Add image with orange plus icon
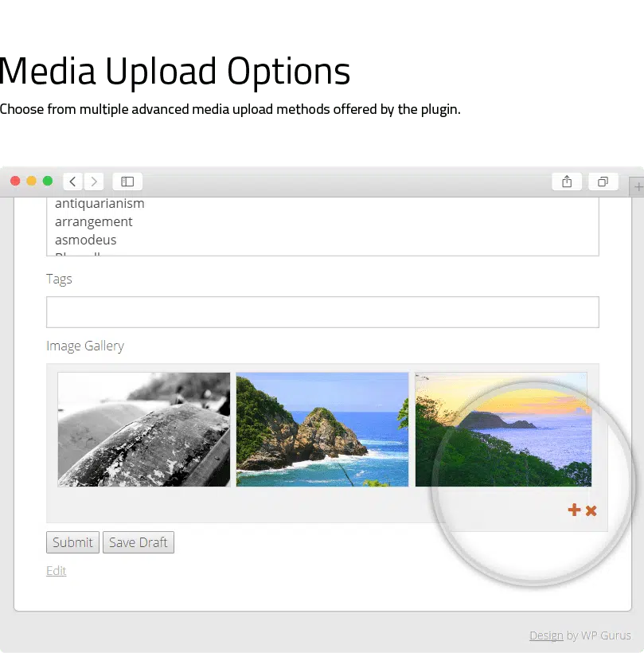The width and height of the screenshot is (644, 653). (574, 510)
